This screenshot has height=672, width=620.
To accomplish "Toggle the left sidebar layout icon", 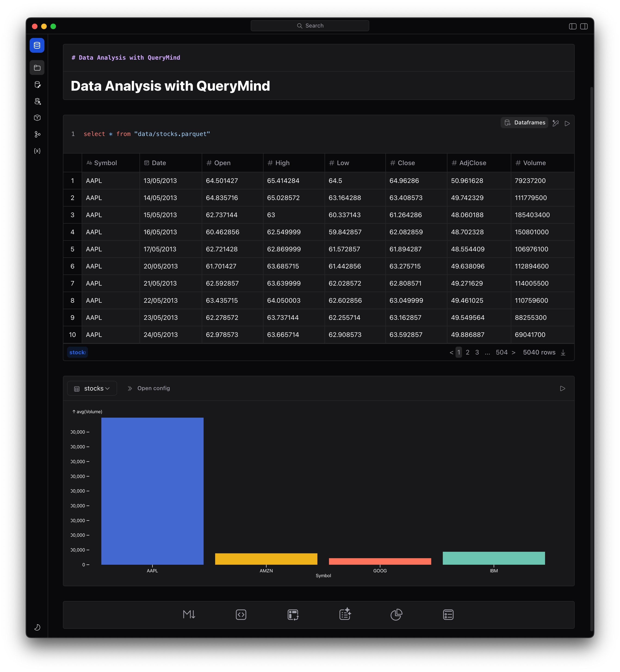I will pyautogui.click(x=572, y=26).
